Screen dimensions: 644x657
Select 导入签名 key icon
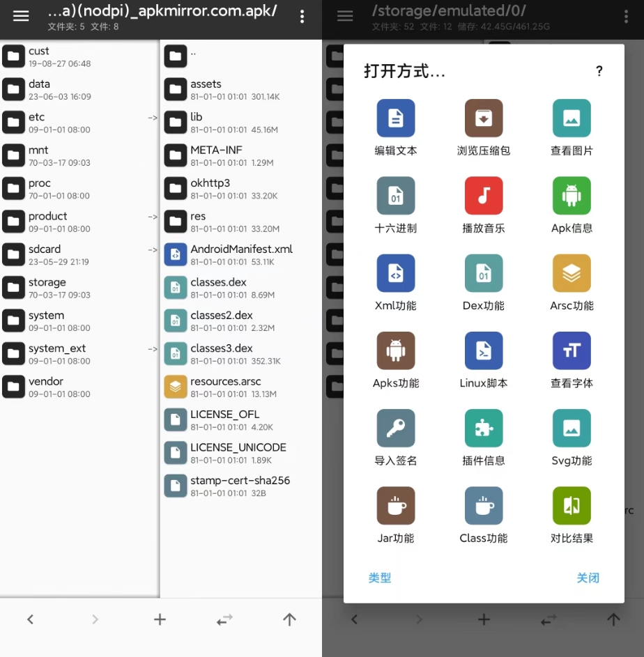[x=395, y=428]
